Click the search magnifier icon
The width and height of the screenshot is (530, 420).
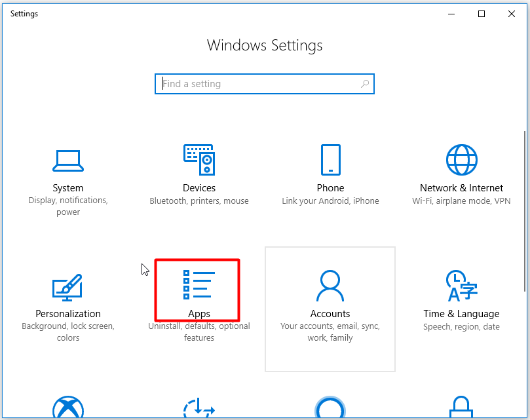click(x=365, y=83)
